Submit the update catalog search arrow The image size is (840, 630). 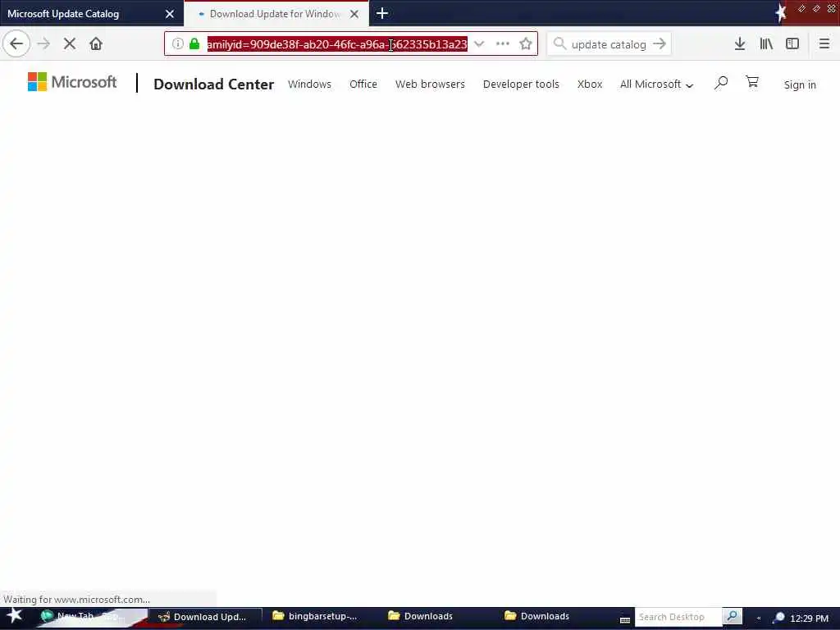[x=660, y=44]
